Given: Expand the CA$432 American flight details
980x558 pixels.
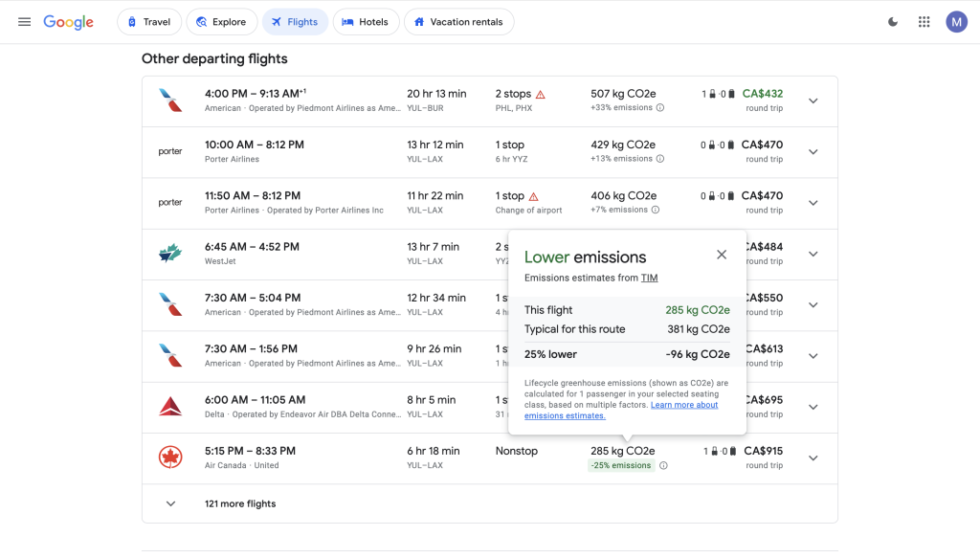Looking at the screenshot, I should click(x=813, y=101).
